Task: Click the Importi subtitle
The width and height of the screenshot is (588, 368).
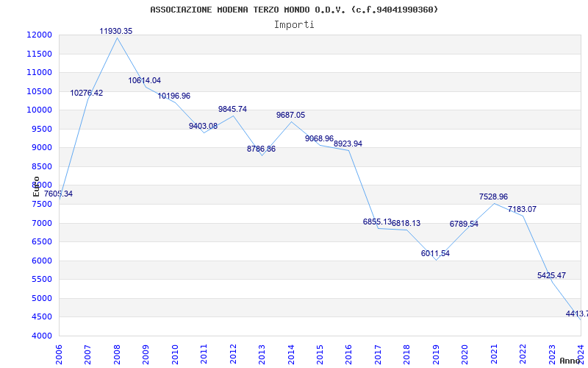Action: [294, 25]
